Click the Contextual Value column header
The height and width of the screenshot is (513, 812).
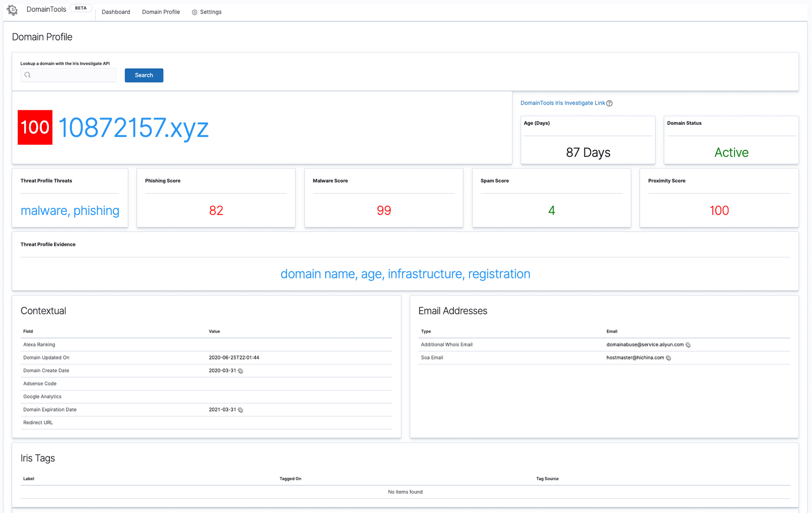[x=214, y=332]
